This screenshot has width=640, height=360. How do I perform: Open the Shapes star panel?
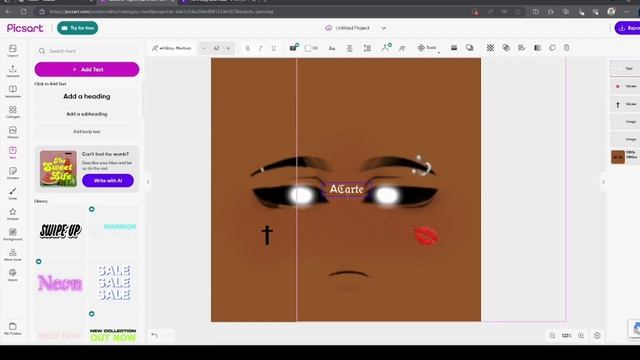click(x=13, y=214)
